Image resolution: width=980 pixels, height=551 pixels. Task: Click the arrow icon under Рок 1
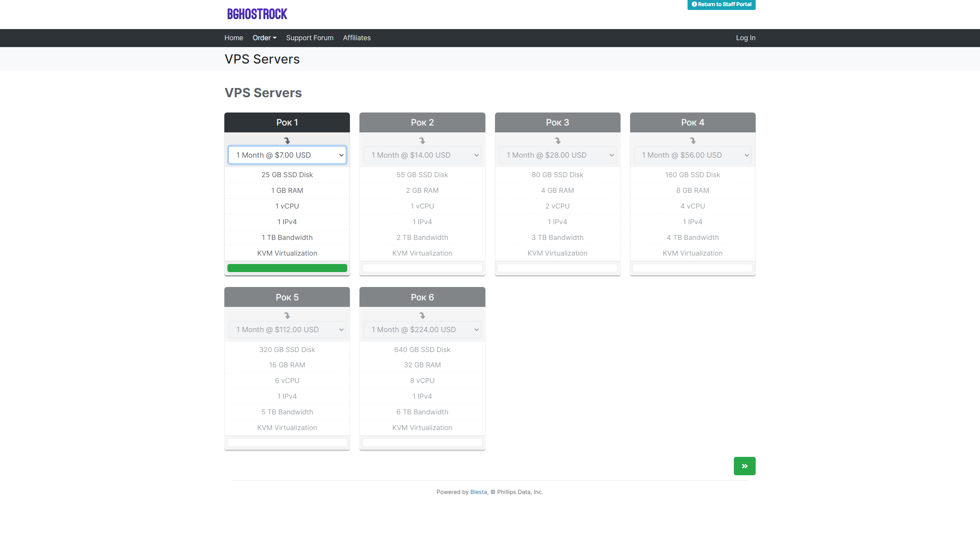click(x=287, y=141)
